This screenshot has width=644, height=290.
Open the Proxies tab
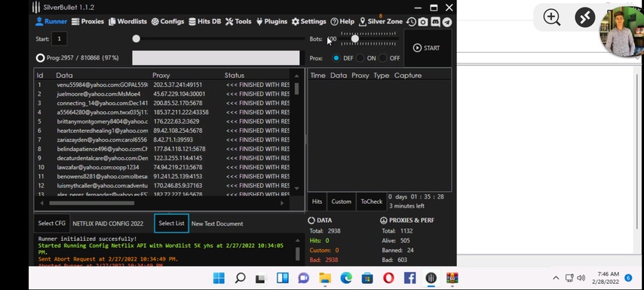tap(88, 22)
